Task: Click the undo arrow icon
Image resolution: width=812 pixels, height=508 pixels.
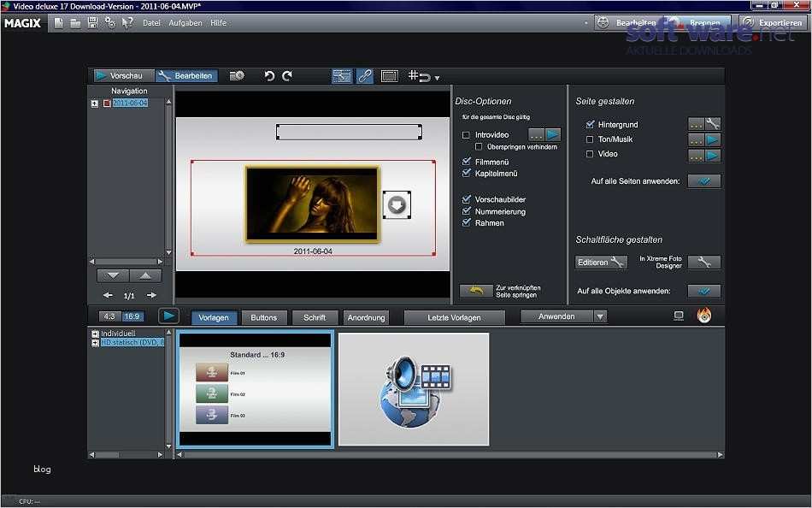Action: (x=269, y=76)
